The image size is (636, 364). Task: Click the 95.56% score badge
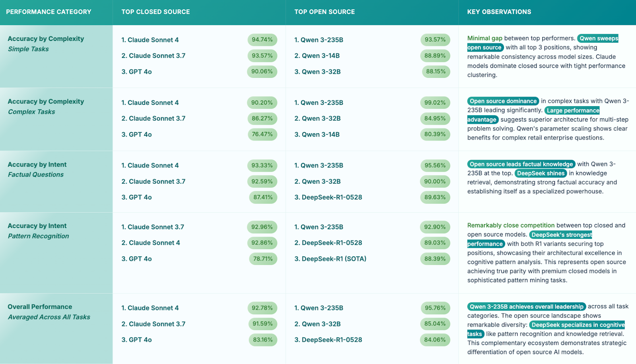435,165
